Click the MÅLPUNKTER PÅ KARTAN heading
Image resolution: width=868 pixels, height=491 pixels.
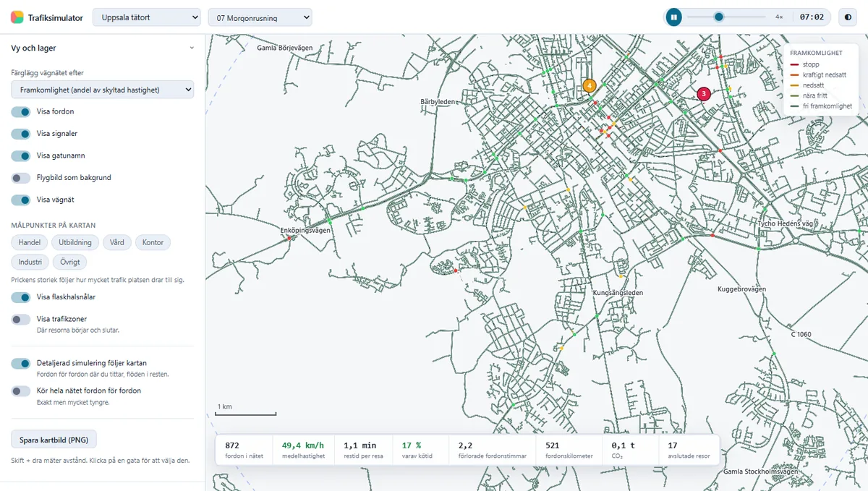[x=54, y=226]
